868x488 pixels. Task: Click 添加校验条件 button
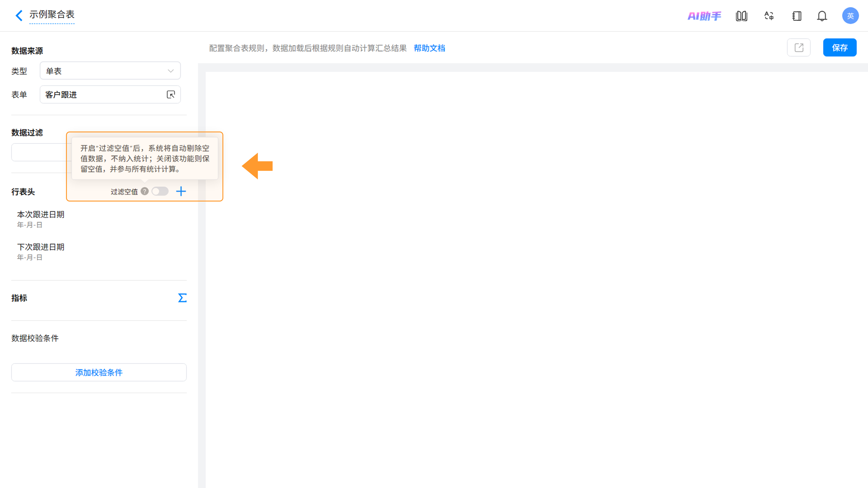99,373
